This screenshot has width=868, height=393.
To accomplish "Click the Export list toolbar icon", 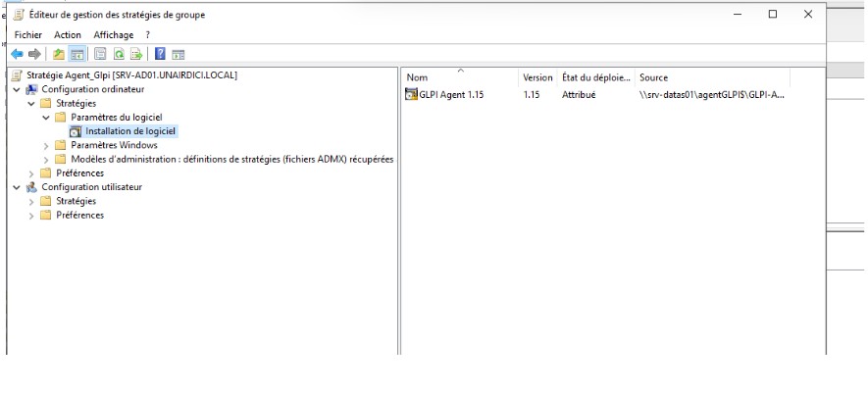I will 136,54.
